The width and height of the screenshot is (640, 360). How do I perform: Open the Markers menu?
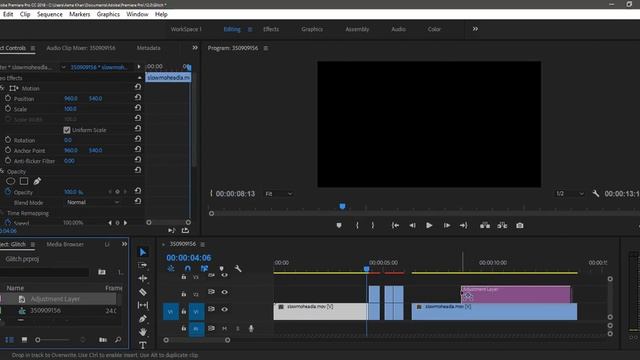(x=80, y=14)
